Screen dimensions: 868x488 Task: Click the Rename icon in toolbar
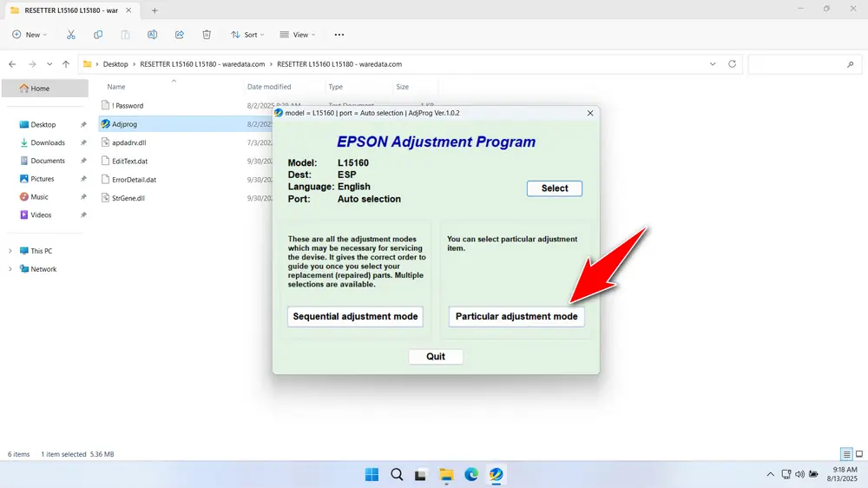pos(152,35)
